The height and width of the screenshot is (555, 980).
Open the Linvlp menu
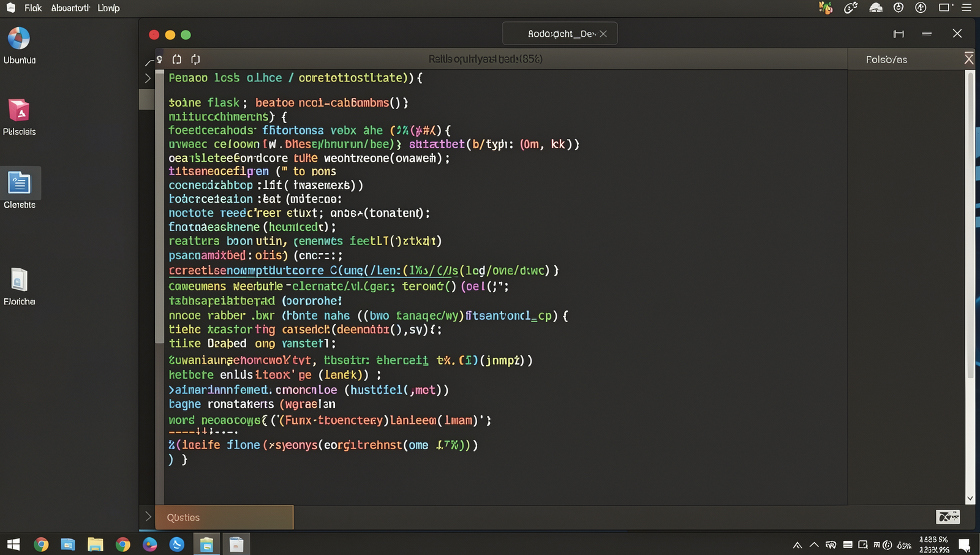point(108,8)
